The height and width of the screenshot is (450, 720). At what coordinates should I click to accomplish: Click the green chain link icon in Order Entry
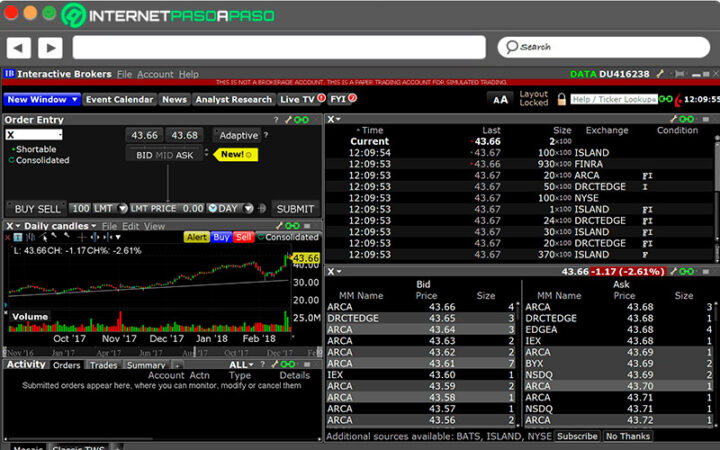pyautogui.click(x=303, y=120)
